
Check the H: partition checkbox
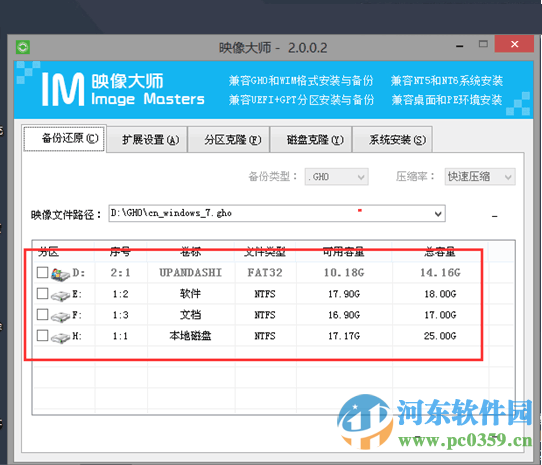42,335
